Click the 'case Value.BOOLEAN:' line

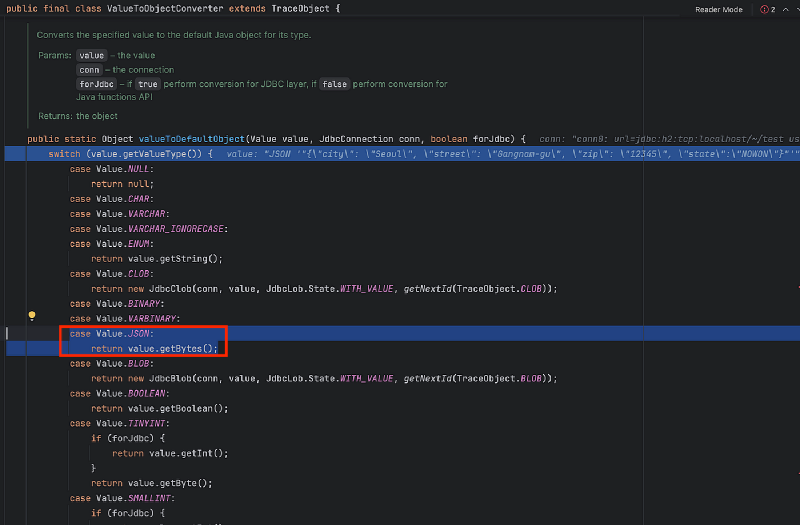[x=119, y=393]
